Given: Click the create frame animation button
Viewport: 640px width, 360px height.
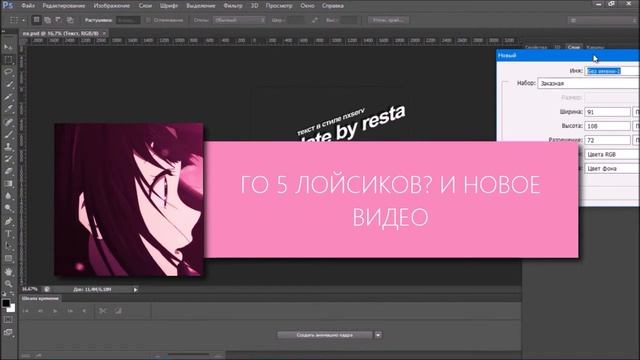Looking at the screenshot, I should coord(325,335).
